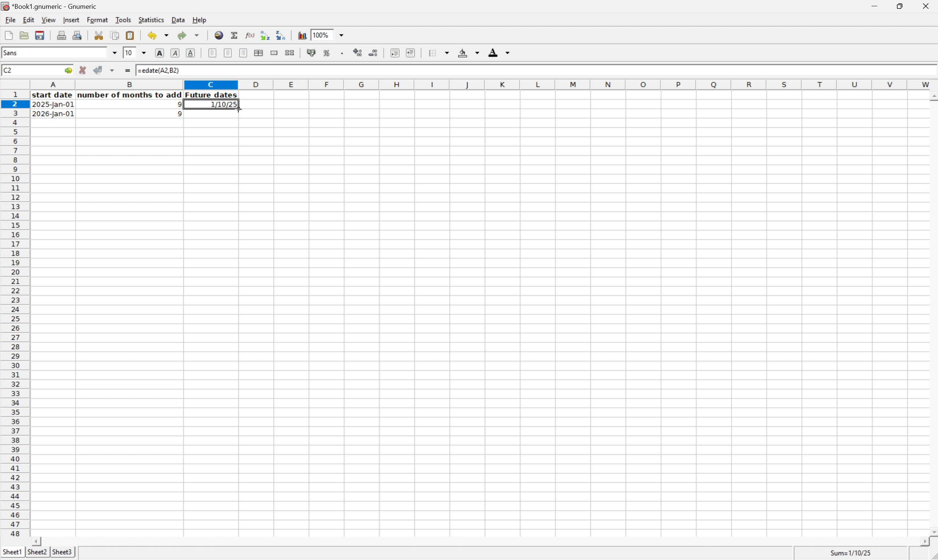Viewport: 938px width, 560px height.
Task: Switch to Sheet2 tab
Action: (x=37, y=552)
